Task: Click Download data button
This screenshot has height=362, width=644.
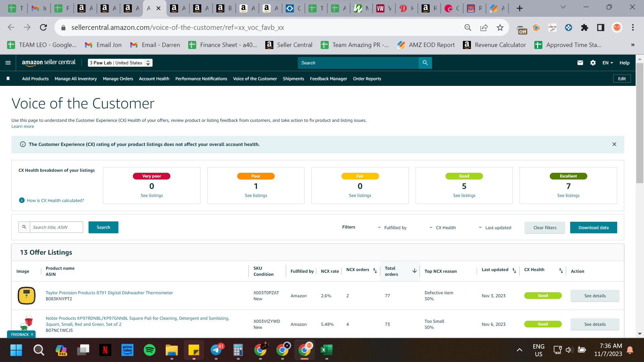Action: pos(593,227)
